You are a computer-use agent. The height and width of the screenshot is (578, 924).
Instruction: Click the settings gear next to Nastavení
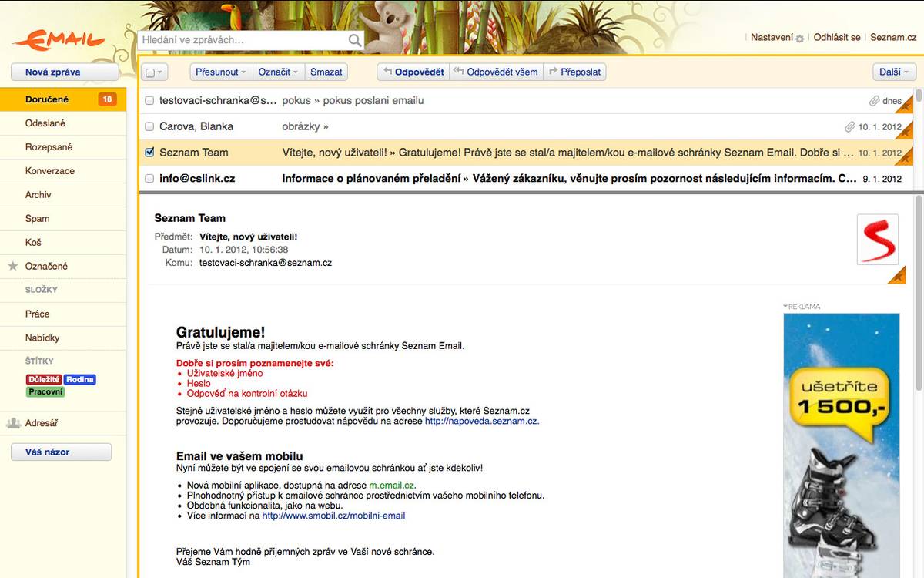(800, 38)
